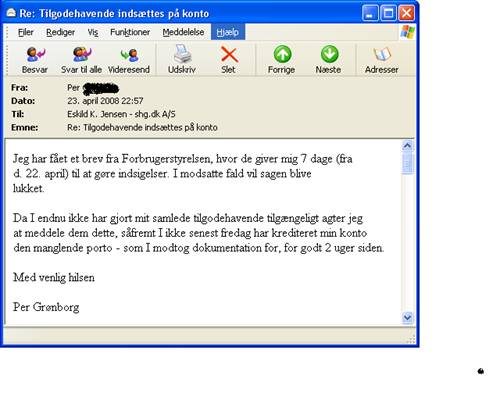The width and height of the screenshot is (500, 400).
Task: Open the highlighted Hjælp menu
Action: coord(228,32)
